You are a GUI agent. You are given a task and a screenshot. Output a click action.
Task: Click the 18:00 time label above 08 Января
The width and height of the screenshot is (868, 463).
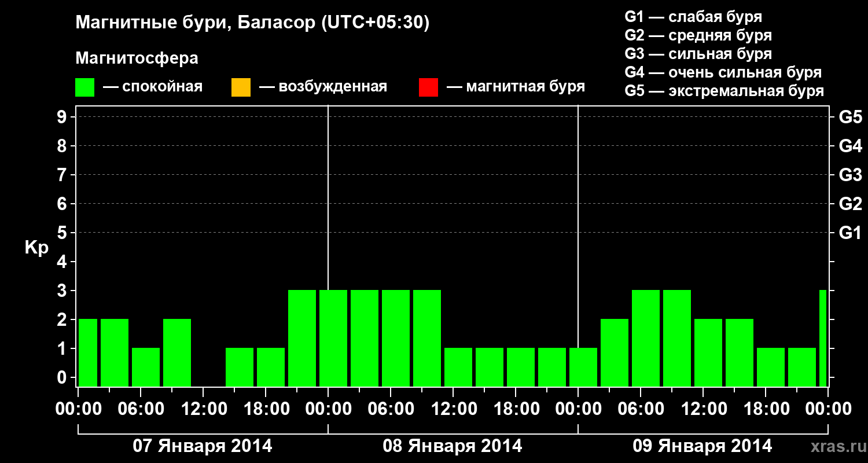click(x=516, y=409)
